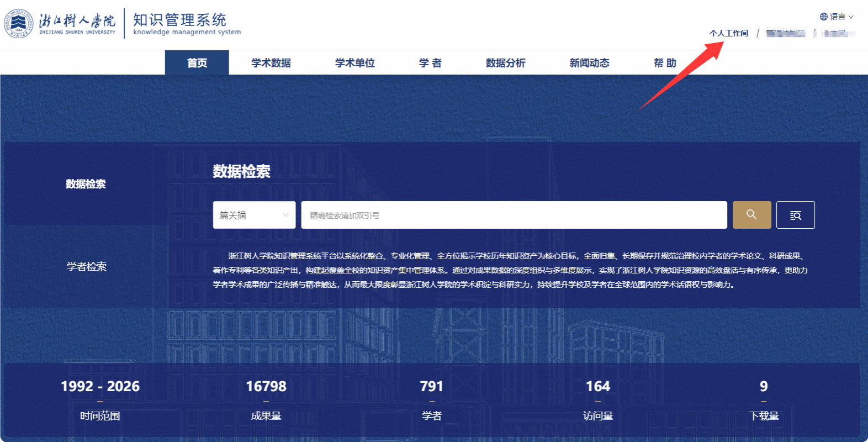Click the globe icon beside 语言
Image resolution: width=868 pixels, height=442 pixels.
[x=823, y=17]
